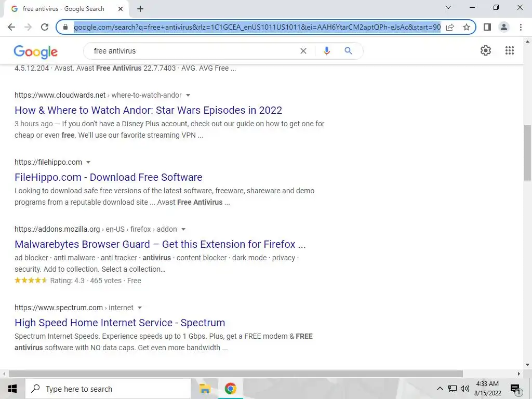Expand the addons.mozilla.org result options arrow
The width and height of the screenshot is (532, 399).
183,229
